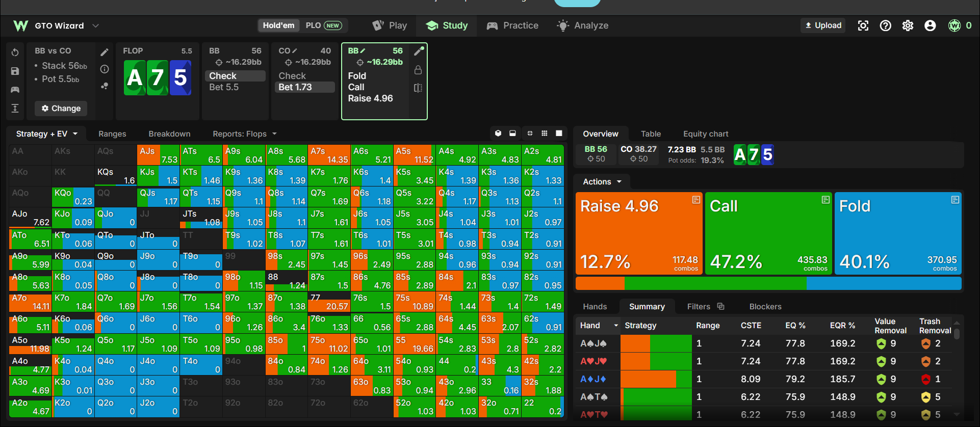Click the gamepad practice icon in sidebar

15,90
